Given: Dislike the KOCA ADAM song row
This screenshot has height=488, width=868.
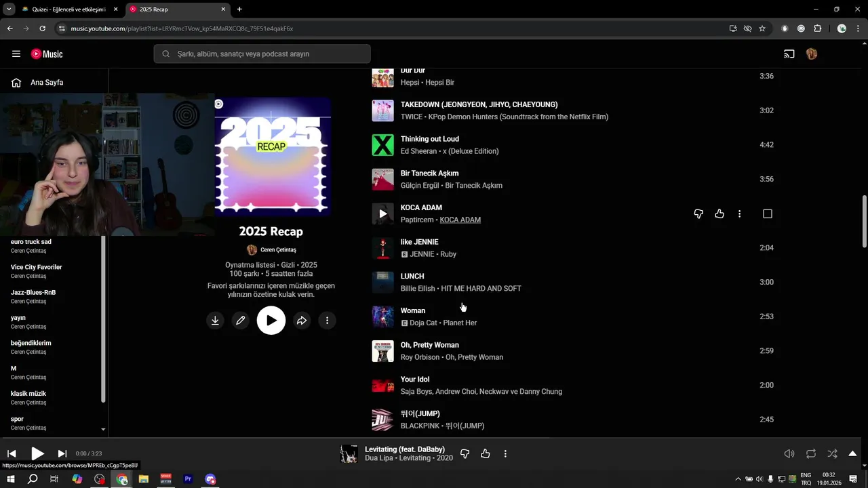Looking at the screenshot, I should pyautogui.click(x=698, y=214).
